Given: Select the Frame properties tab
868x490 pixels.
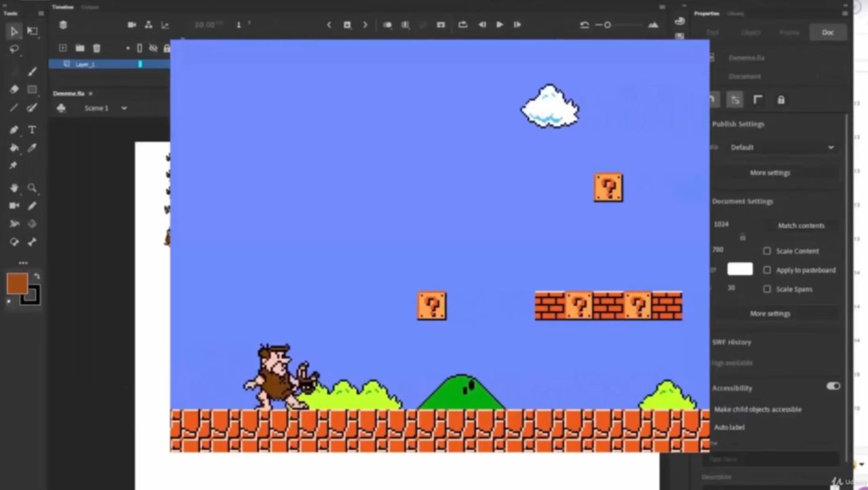Looking at the screenshot, I should point(789,33).
